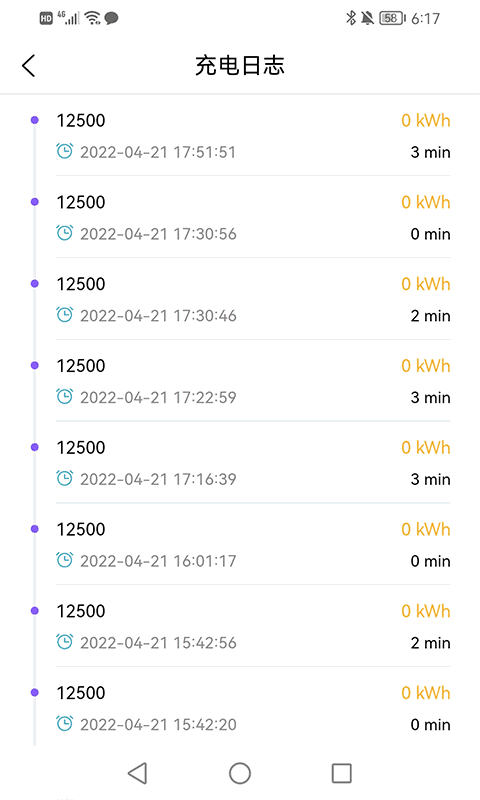Click the clock icon beside 17:30:56 timestamp
Viewport: 480px width, 800px height.
64,233
